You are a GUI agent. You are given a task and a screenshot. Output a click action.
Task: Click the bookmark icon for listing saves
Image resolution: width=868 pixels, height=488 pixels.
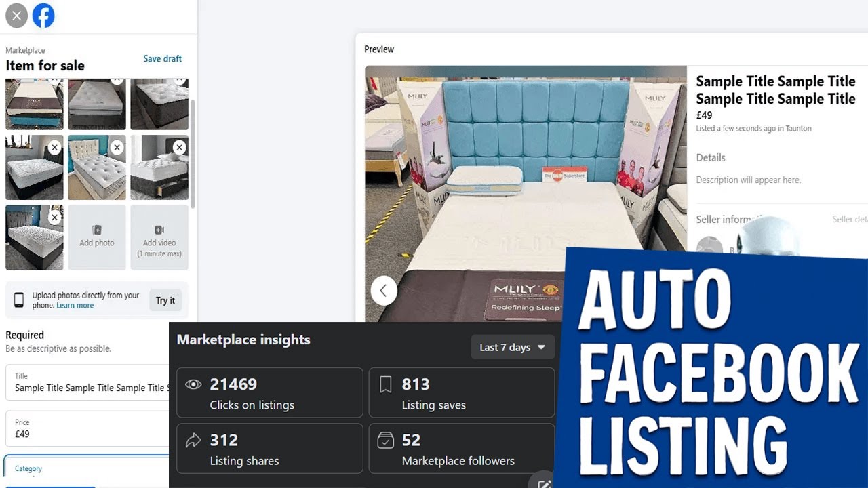click(386, 385)
